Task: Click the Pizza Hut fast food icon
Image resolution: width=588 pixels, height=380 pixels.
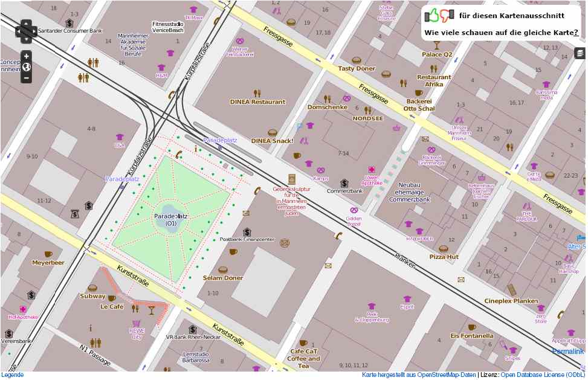Action: coord(444,249)
